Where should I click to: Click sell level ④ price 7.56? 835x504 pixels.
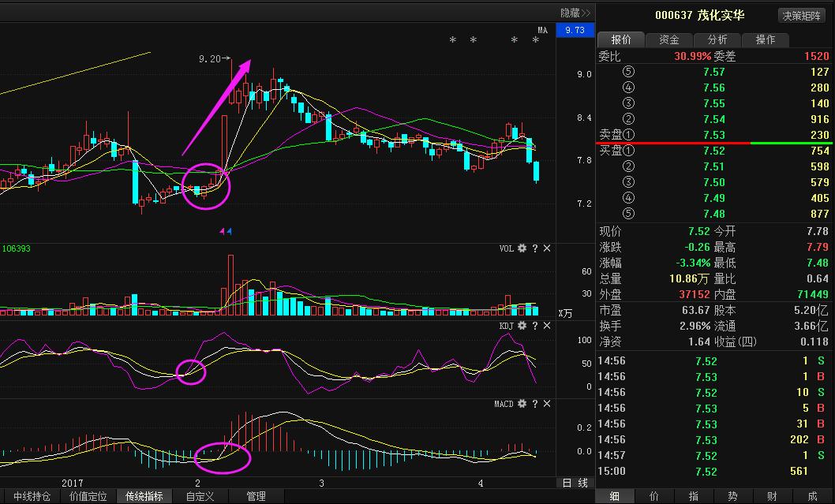point(713,88)
